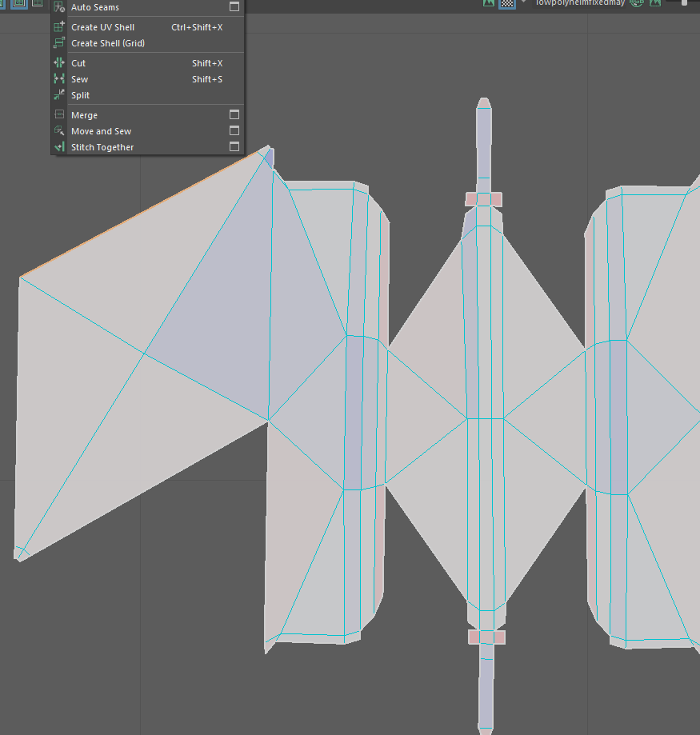Viewport: 700px width, 735px height.
Task: Click Stitch Together in the menu
Action: click(102, 147)
